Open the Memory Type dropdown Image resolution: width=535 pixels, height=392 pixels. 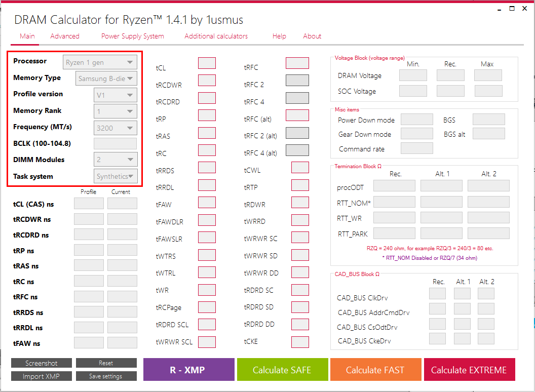point(106,79)
